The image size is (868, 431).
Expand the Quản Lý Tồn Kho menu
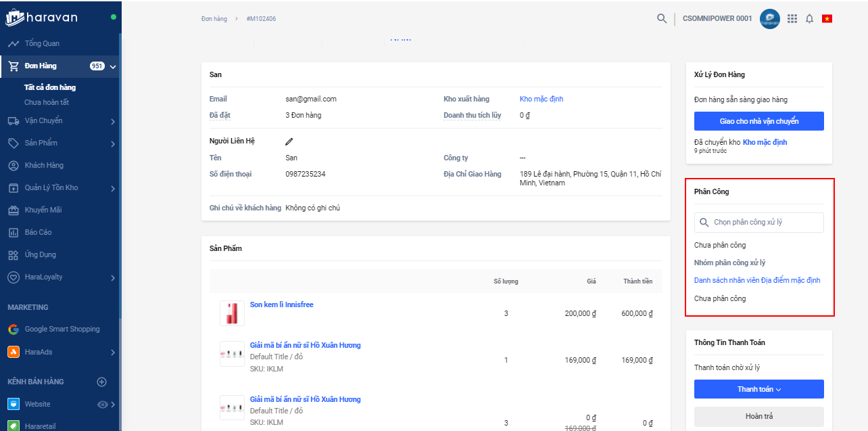(x=112, y=188)
